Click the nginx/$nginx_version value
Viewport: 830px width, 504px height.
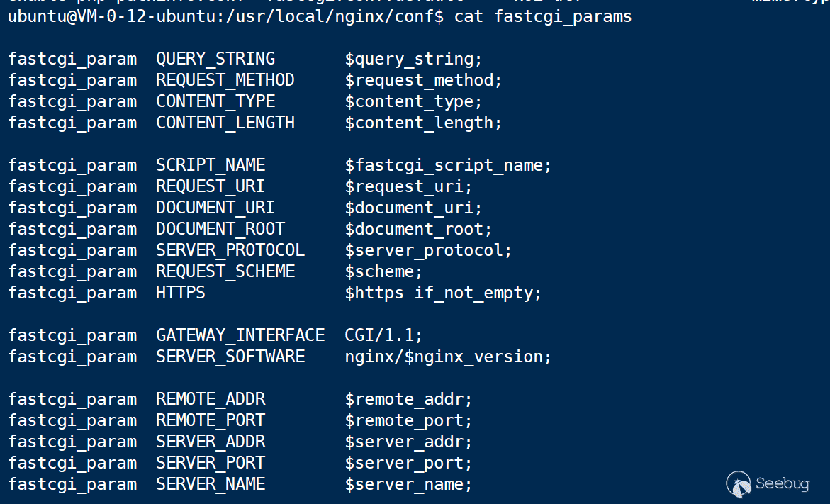click(448, 357)
